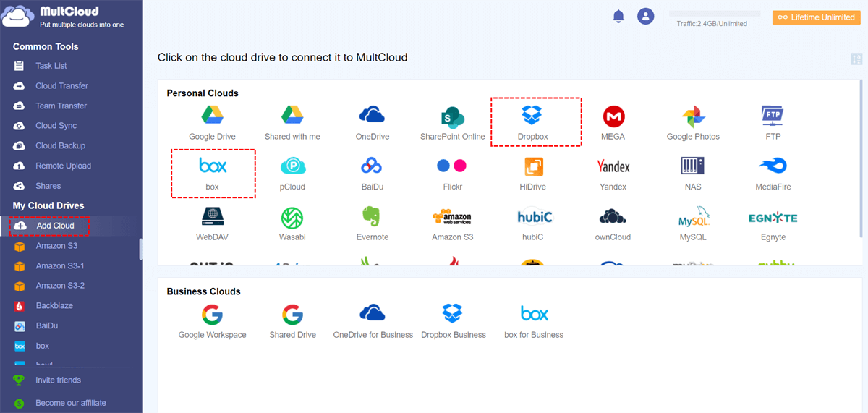Screen dimensions: 868x413
Task: Connect Google Photos
Action: (693, 122)
